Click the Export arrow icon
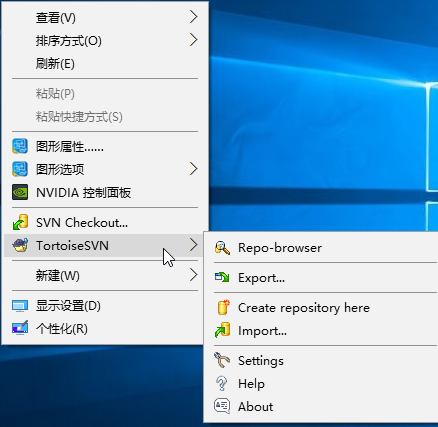Viewport: 438px width, 427px height. pyautogui.click(x=222, y=278)
